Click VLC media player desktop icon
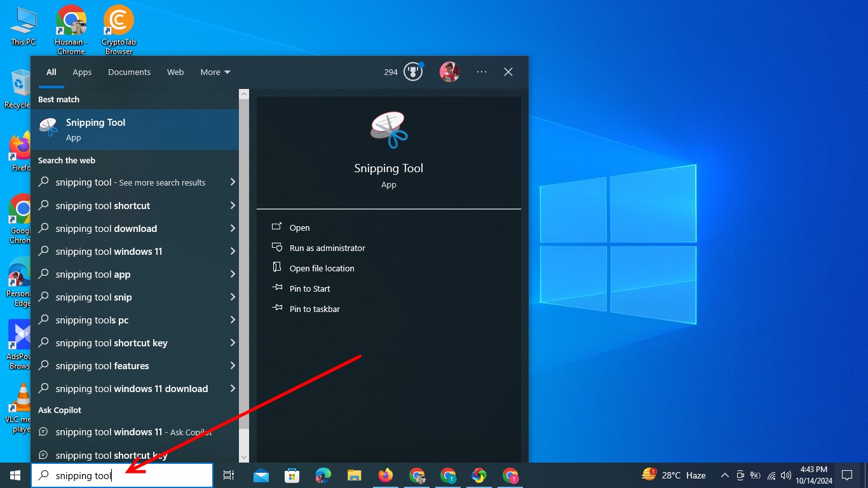Screen dimensions: 868x488 pos(21,408)
